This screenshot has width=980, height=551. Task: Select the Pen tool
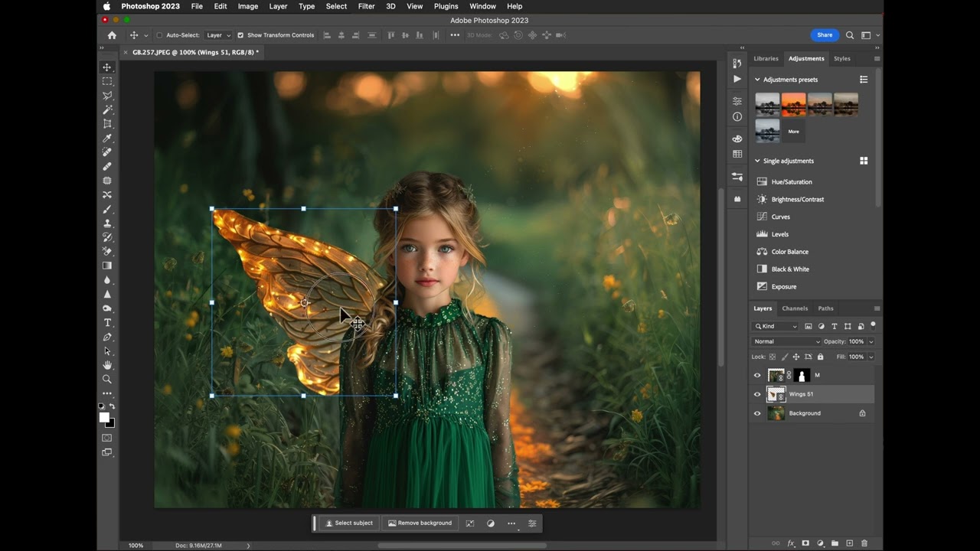pos(107,337)
